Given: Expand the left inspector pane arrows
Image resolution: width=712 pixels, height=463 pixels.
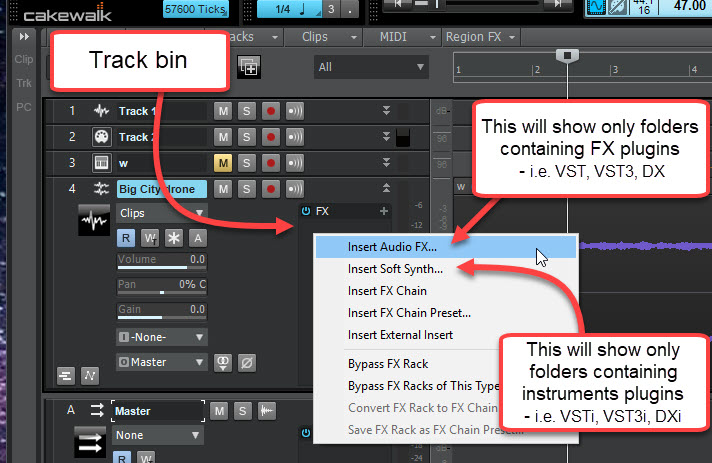Looking at the screenshot, I should click(24, 37).
